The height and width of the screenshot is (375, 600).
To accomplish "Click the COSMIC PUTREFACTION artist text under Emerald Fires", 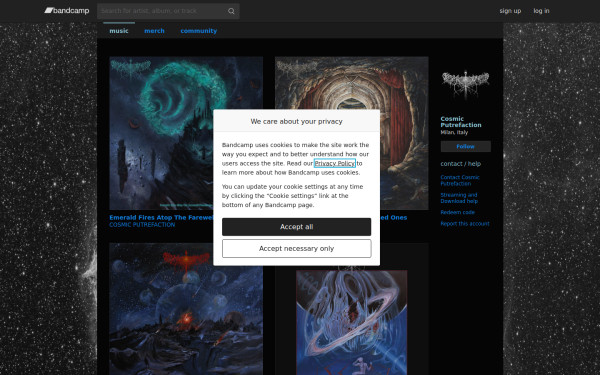I will [142, 225].
